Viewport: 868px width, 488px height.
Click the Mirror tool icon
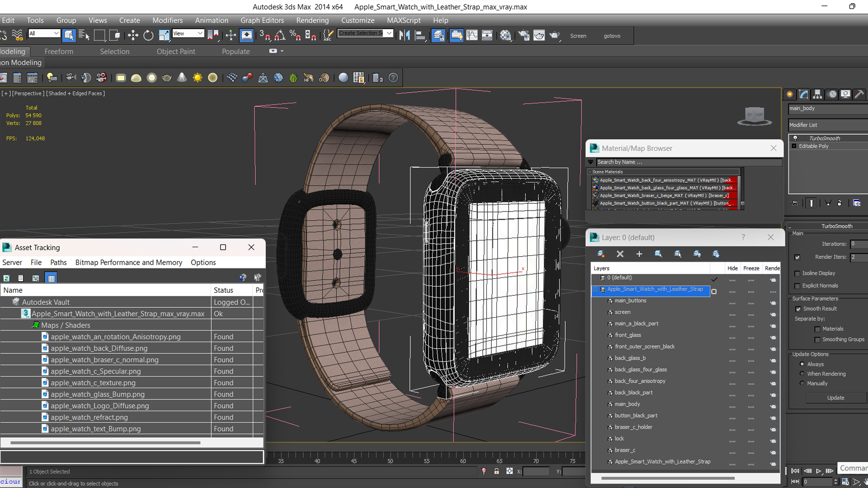(x=405, y=35)
